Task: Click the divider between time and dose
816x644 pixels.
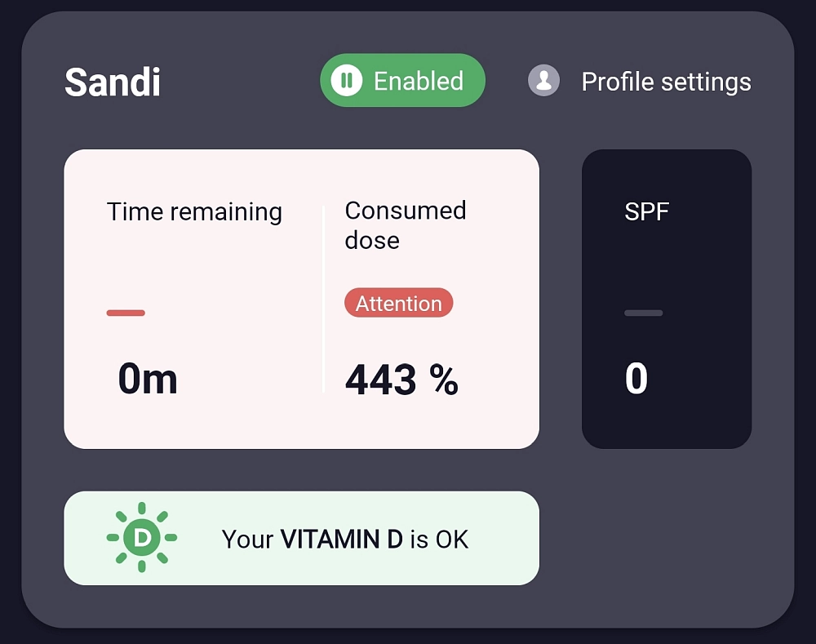Action: tap(324, 299)
